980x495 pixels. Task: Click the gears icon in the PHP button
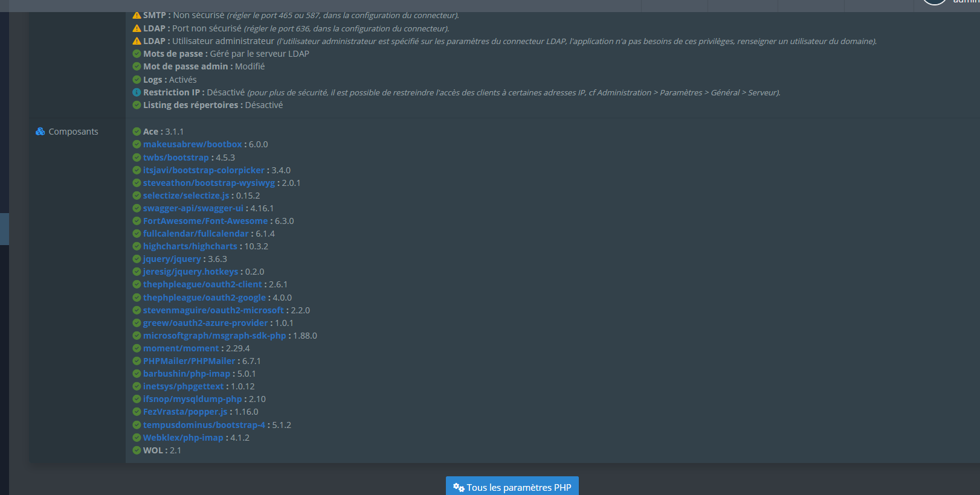point(459,487)
